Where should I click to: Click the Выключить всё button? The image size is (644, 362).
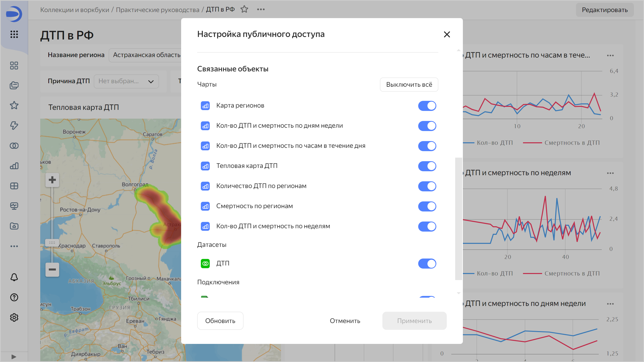pos(409,84)
